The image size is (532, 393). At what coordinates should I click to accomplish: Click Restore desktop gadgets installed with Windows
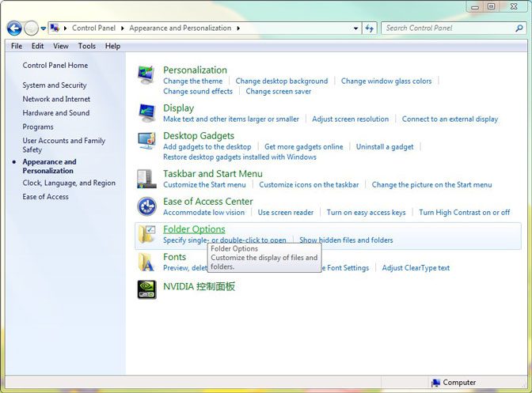[x=240, y=157]
